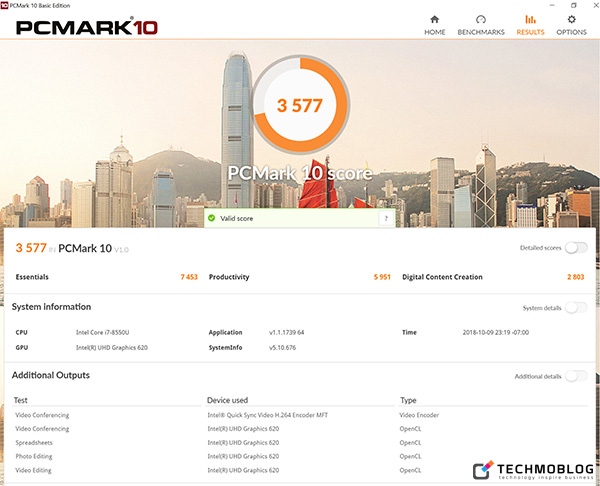Click the Productivity score 5 951
This screenshot has height=486, width=600.
pyautogui.click(x=382, y=277)
